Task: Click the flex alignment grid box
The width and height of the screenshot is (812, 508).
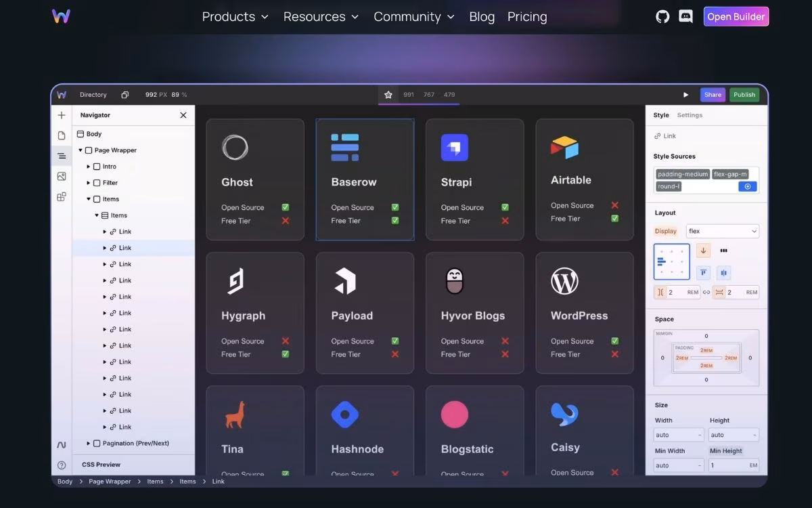Action: [x=672, y=261]
